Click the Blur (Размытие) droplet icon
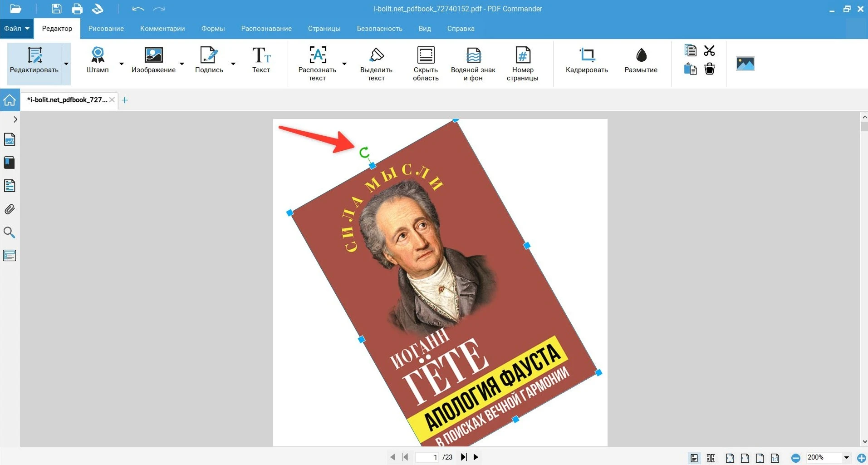Image resolution: width=868 pixels, height=465 pixels. point(641,55)
